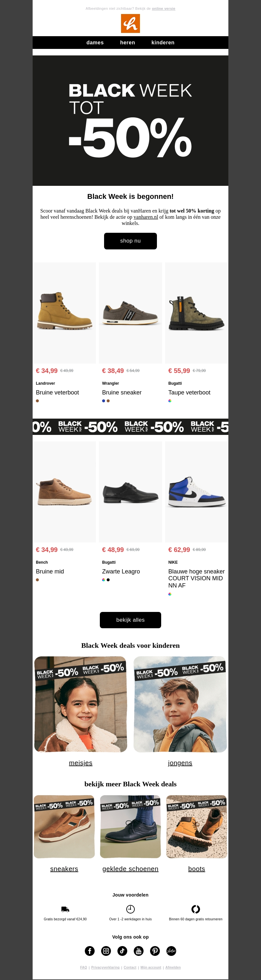
Task: Click the free returns arrows icon
Action: [x=195, y=909]
